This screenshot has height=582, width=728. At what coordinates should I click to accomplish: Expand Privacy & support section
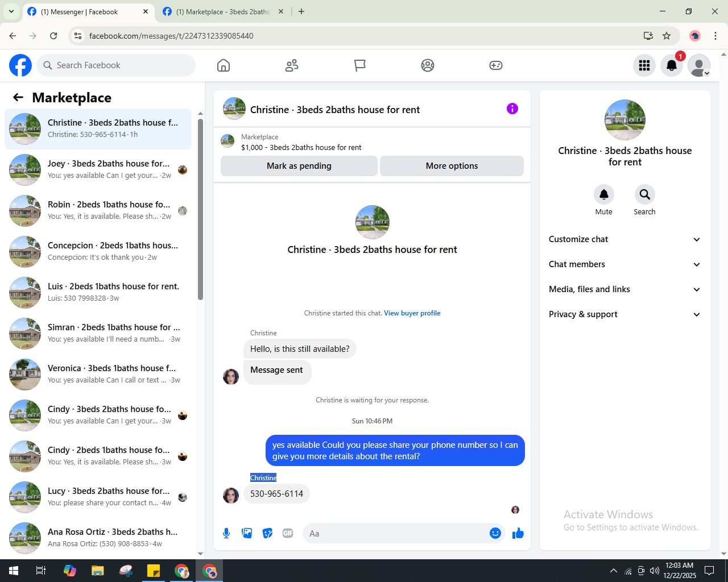(624, 314)
